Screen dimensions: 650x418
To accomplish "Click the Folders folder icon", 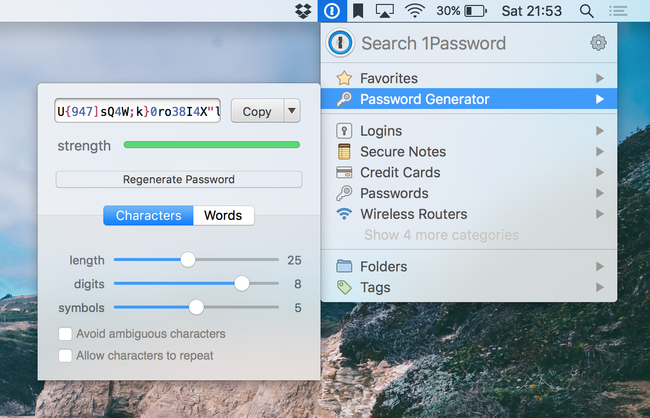I will [x=344, y=266].
